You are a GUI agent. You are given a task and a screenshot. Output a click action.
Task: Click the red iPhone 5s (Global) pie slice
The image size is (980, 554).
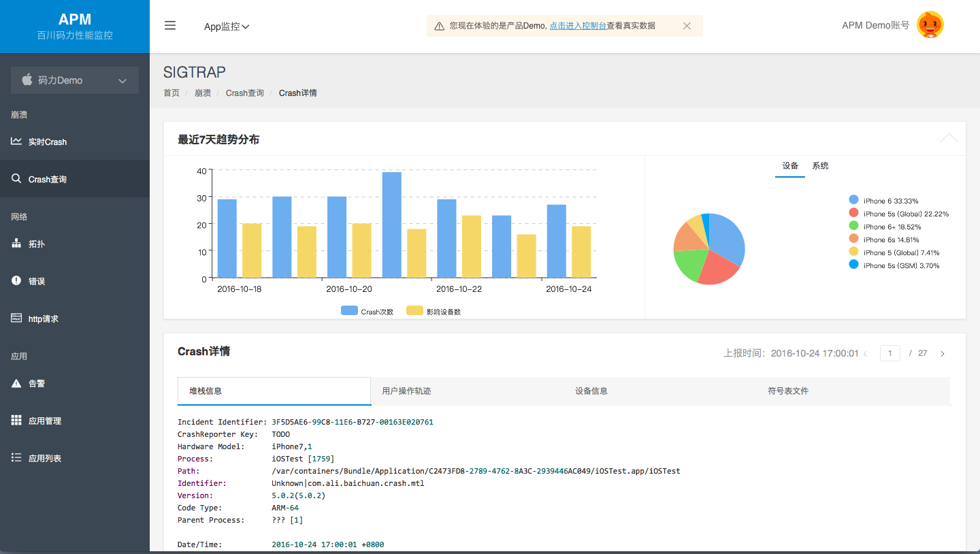point(717,269)
